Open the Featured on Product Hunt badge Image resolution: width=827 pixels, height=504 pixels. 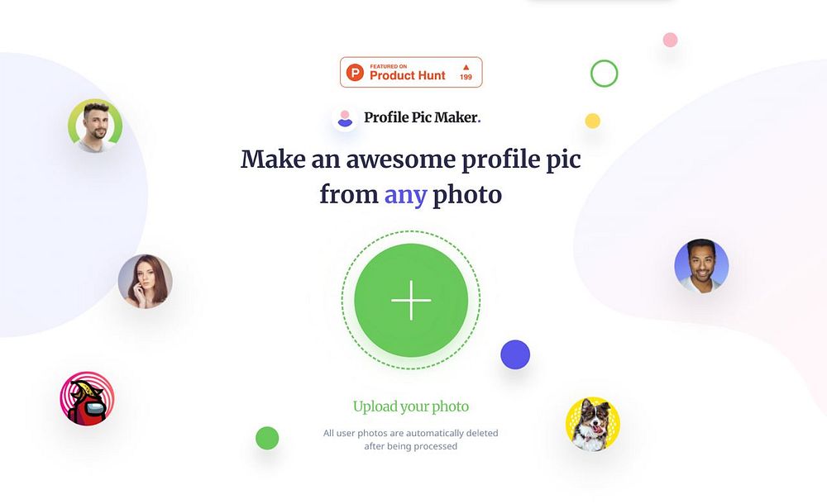pos(411,72)
